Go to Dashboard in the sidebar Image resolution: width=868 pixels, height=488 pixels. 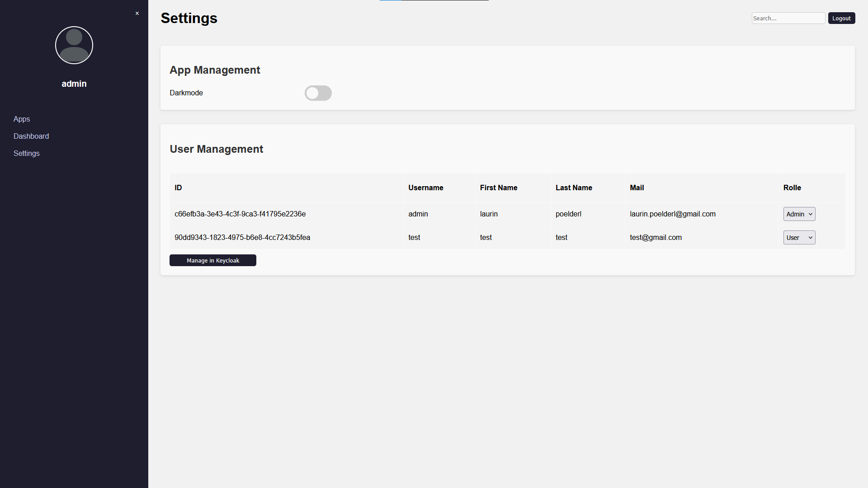(31, 136)
